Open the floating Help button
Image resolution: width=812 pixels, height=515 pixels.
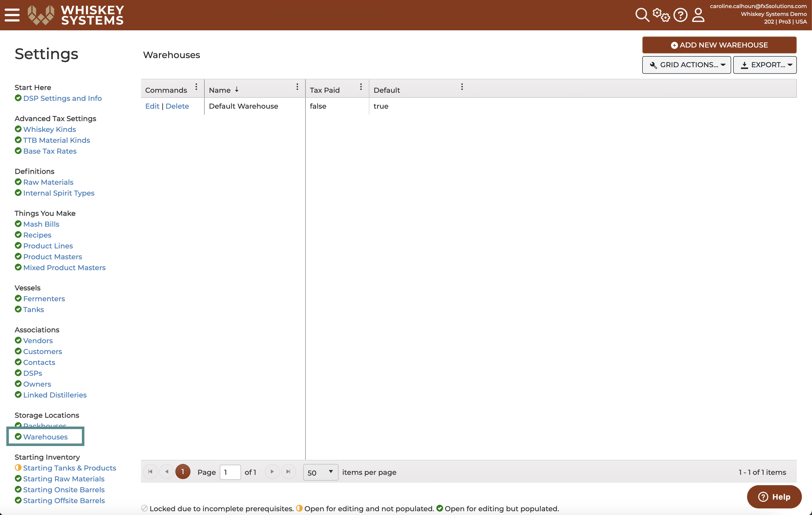click(x=774, y=497)
